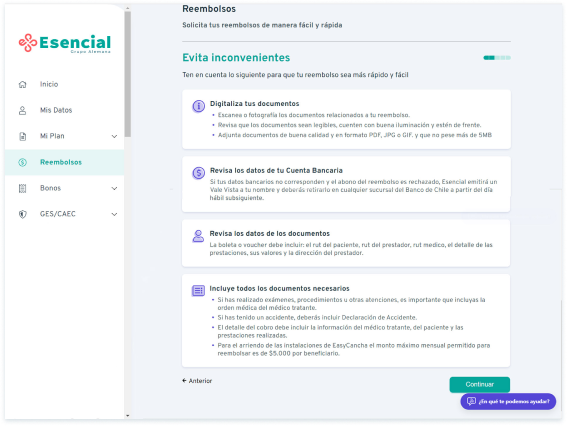The width and height of the screenshot is (567, 426).
Task: Click the Bonos sidebar icon
Action: [x=22, y=188]
